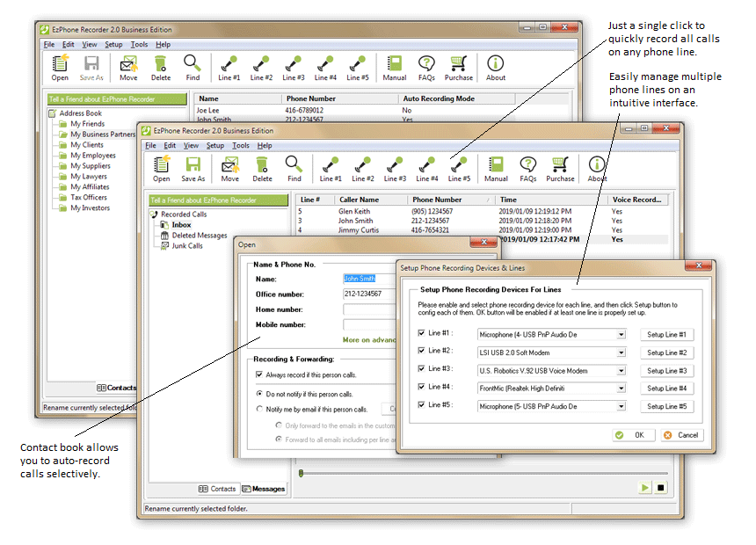Viewport: 756px width, 545px height.
Task: Record Line #2 in front window toolbar
Action: click(x=362, y=168)
